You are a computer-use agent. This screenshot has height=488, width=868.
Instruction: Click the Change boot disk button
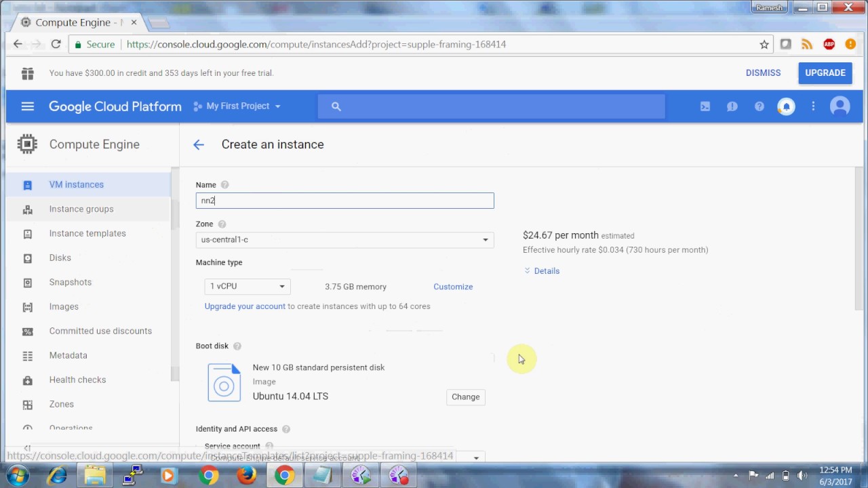(x=465, y=397)
